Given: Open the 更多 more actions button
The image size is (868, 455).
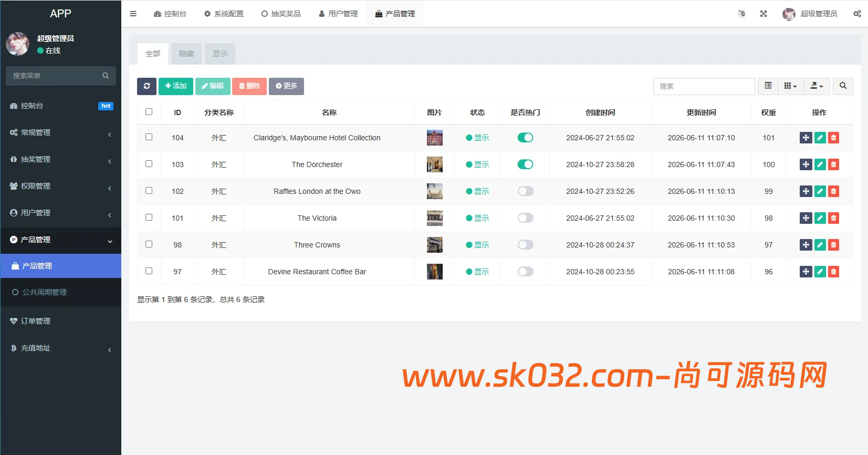Looking at the screenshot, I should [x=286, y=86].
